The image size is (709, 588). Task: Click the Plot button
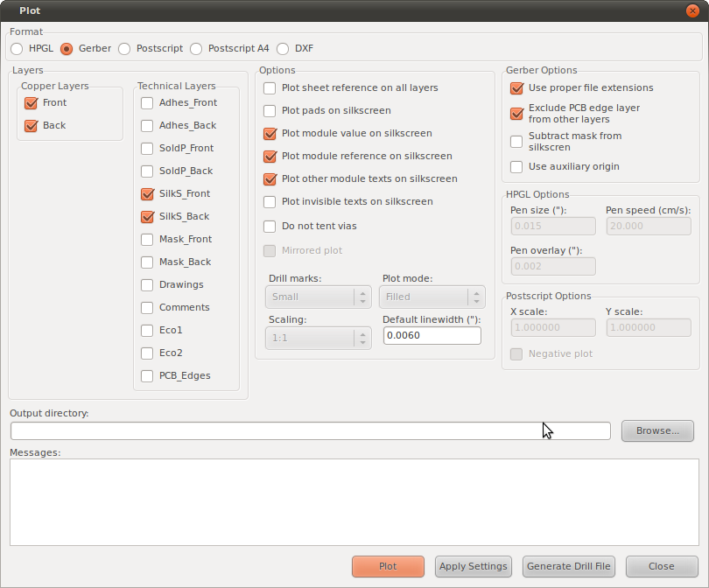[x=388, y=566]
